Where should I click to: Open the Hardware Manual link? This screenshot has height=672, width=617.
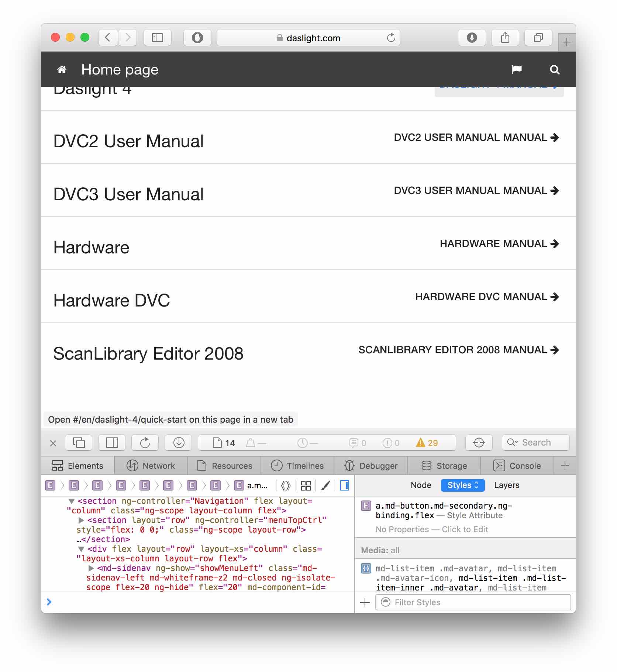(x=499, y=244)
